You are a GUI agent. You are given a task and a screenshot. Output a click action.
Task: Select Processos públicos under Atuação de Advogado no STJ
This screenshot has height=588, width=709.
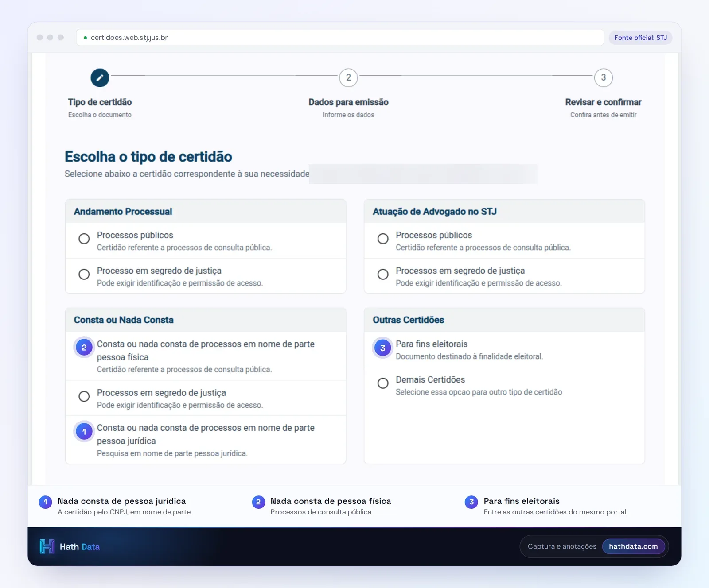[x=383, y=239]
